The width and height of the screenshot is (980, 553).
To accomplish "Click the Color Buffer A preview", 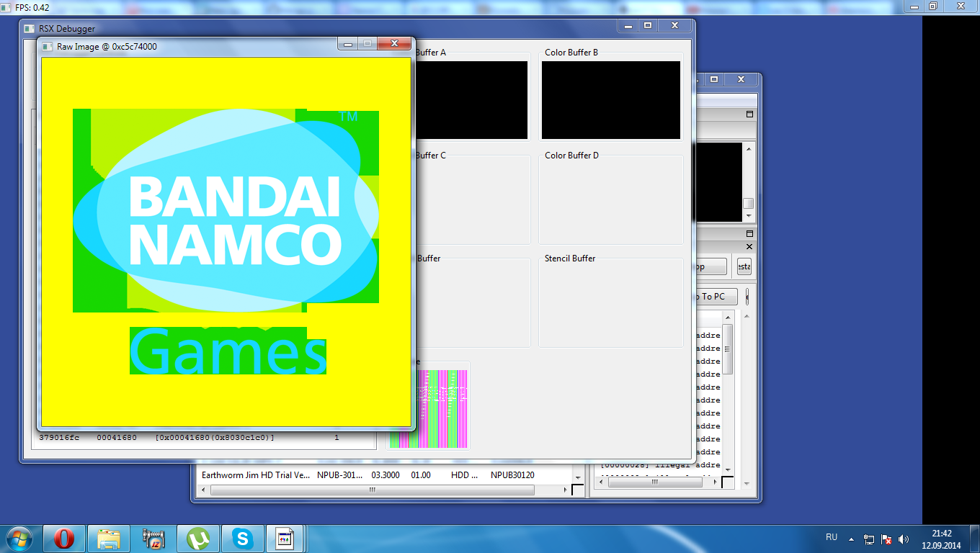I will coord(471,100).
